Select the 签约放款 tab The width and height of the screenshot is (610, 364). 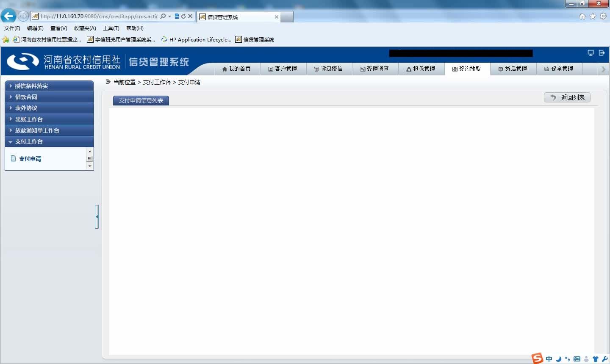[x=467, y=69]
